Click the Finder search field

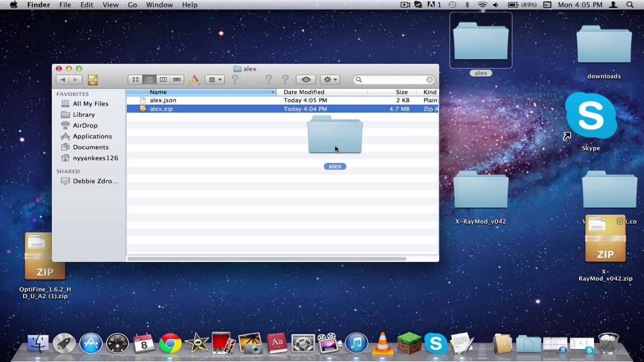[x=393, y=79]
